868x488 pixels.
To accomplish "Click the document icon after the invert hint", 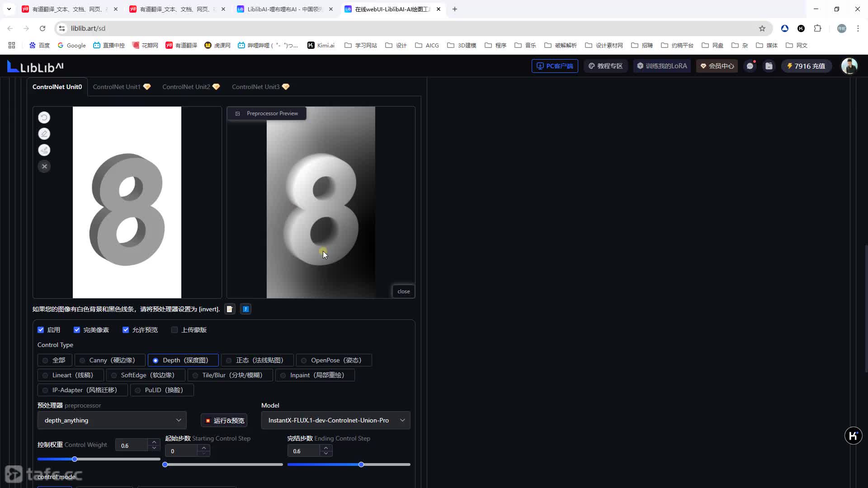I will click(x=230, y=309).
